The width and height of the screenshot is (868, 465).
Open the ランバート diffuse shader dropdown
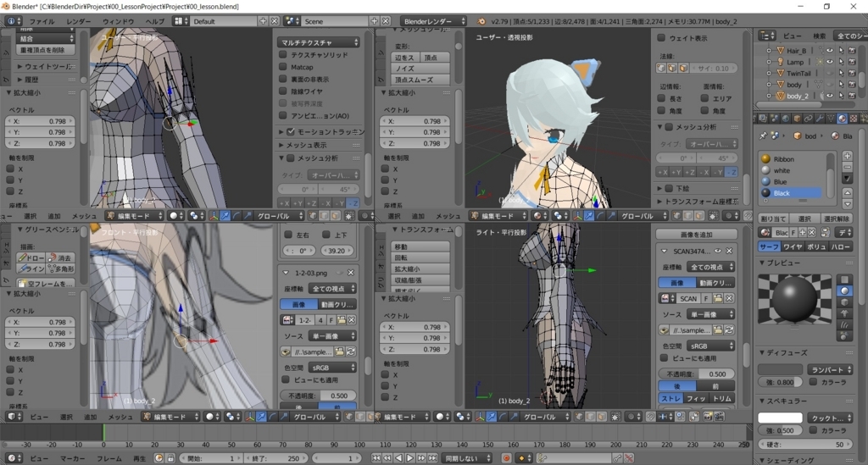tap(829, 369)
